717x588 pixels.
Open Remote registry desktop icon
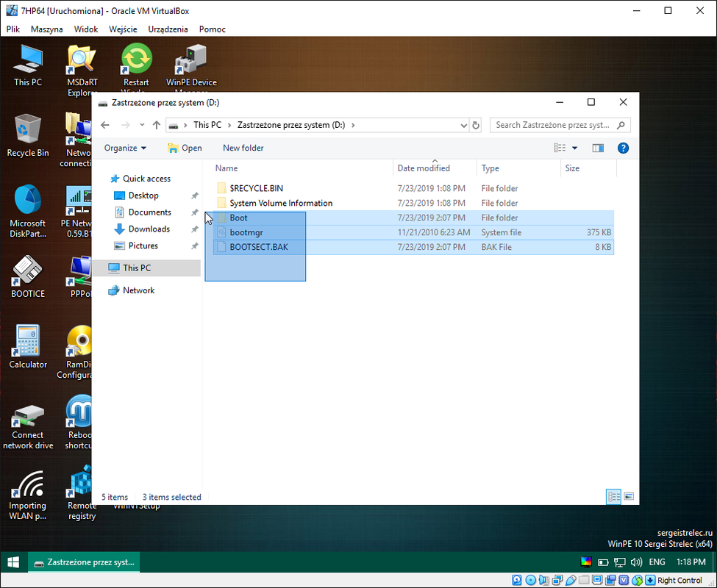pyautogui.click(x=82, y=493)
